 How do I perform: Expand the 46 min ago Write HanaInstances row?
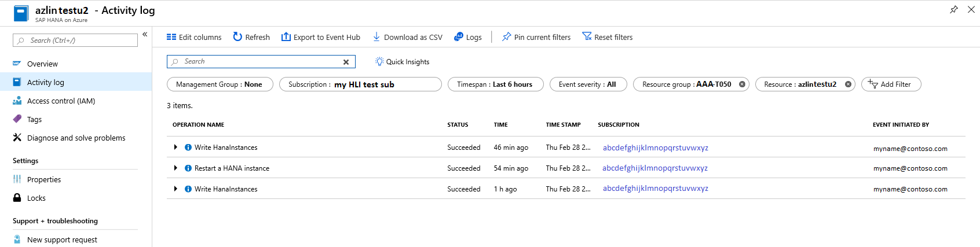175,148
